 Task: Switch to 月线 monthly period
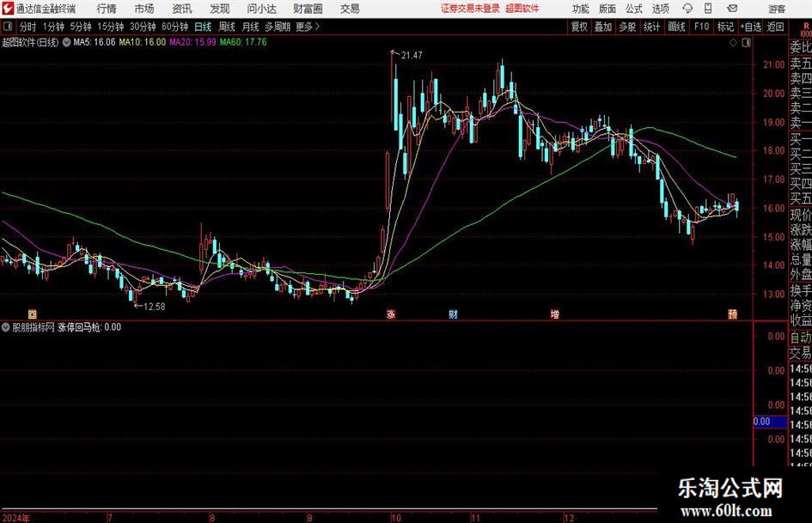[251, 27]
